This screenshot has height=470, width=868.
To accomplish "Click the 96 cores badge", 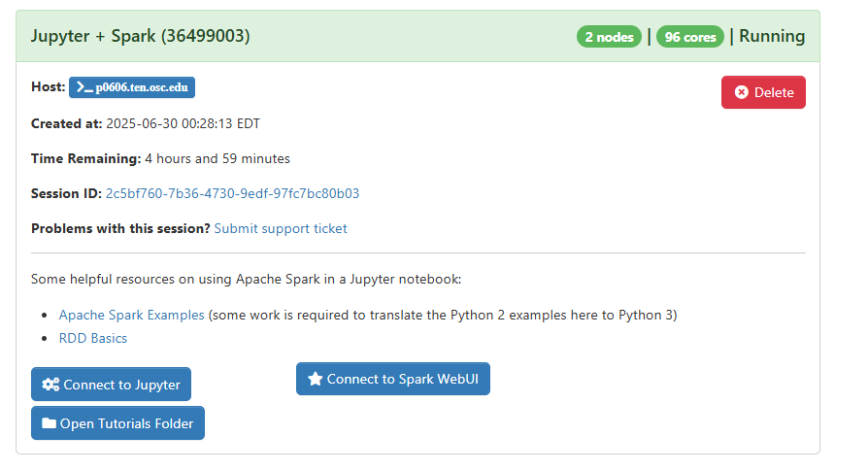I will [689, 37].
